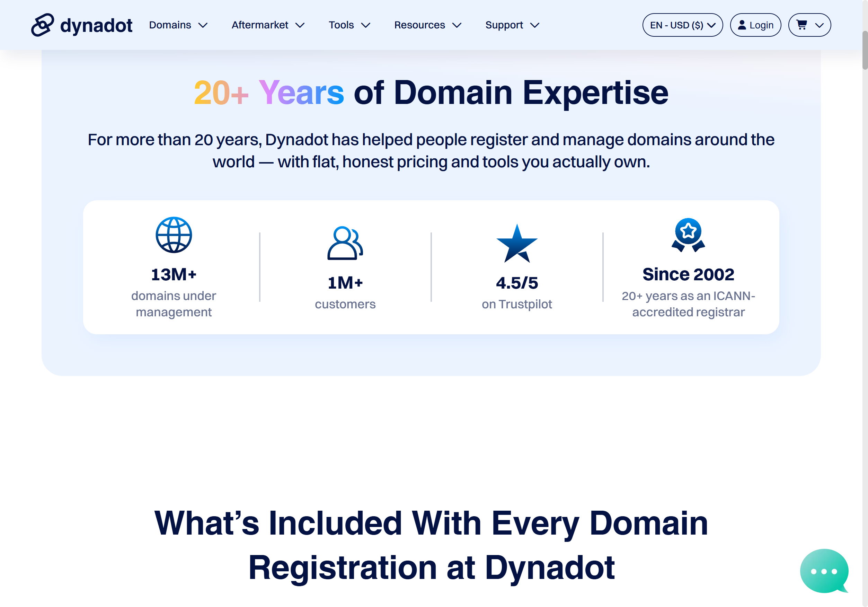Click the '1M+' statistic text
The width and height of the screenshot is (868, 607).
[345, 283]
